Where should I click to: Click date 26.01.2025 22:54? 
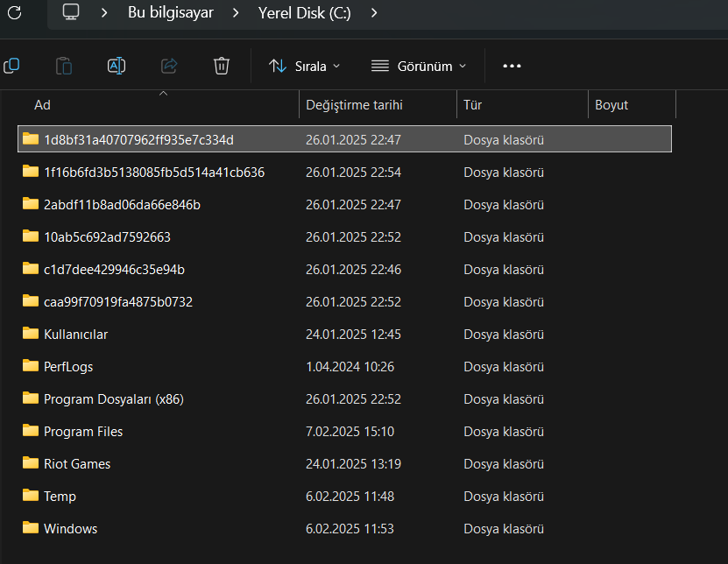353,173
